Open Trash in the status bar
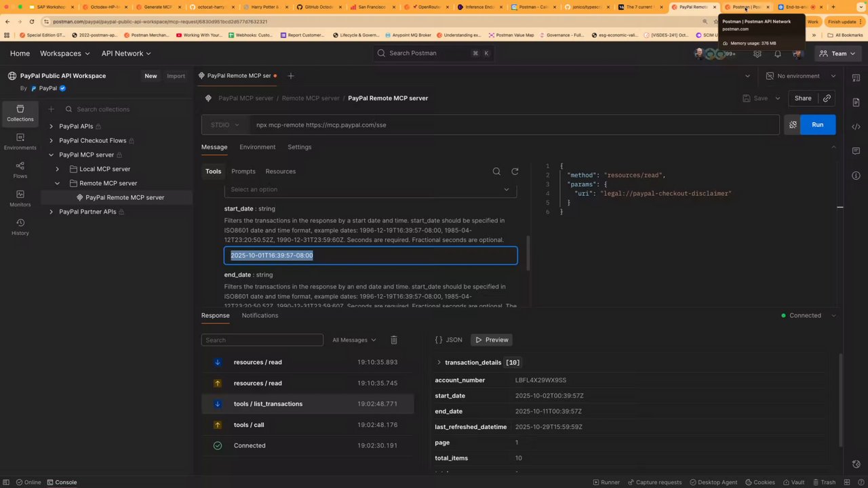 point(823,482)
